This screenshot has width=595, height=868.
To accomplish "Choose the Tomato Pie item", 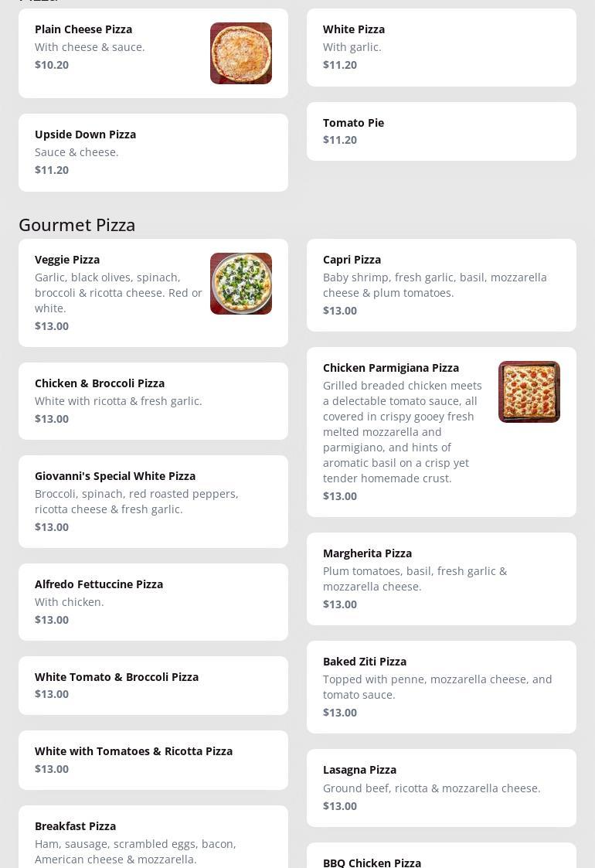I will pyautogui.click(x=441, y=131).
